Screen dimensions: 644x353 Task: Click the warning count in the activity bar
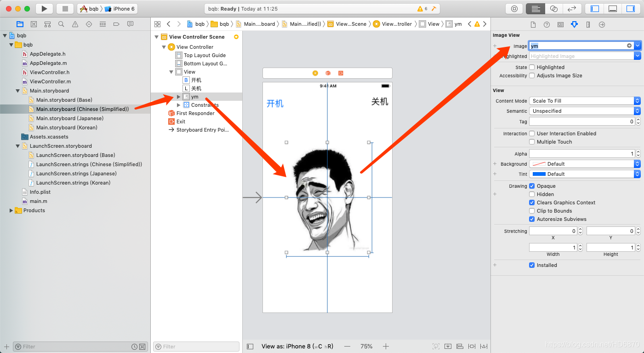[x=422, y=9]
